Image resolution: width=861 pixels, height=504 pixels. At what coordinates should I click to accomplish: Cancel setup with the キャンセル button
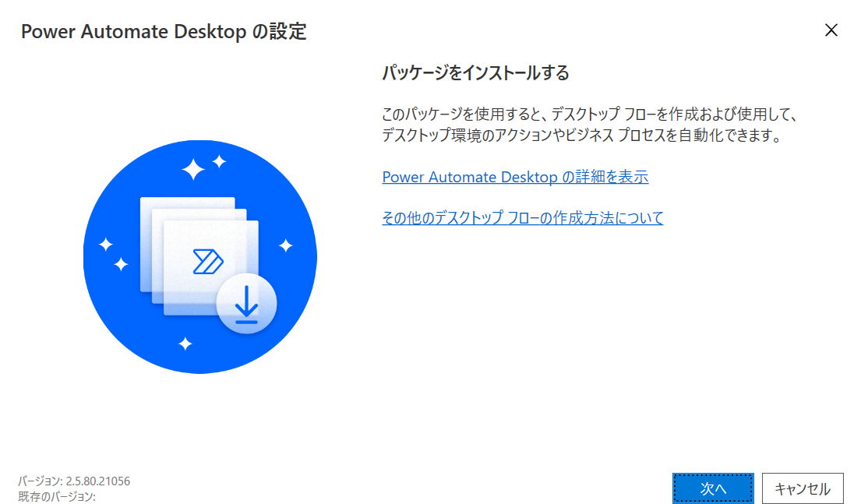click(x=803, y=488)
